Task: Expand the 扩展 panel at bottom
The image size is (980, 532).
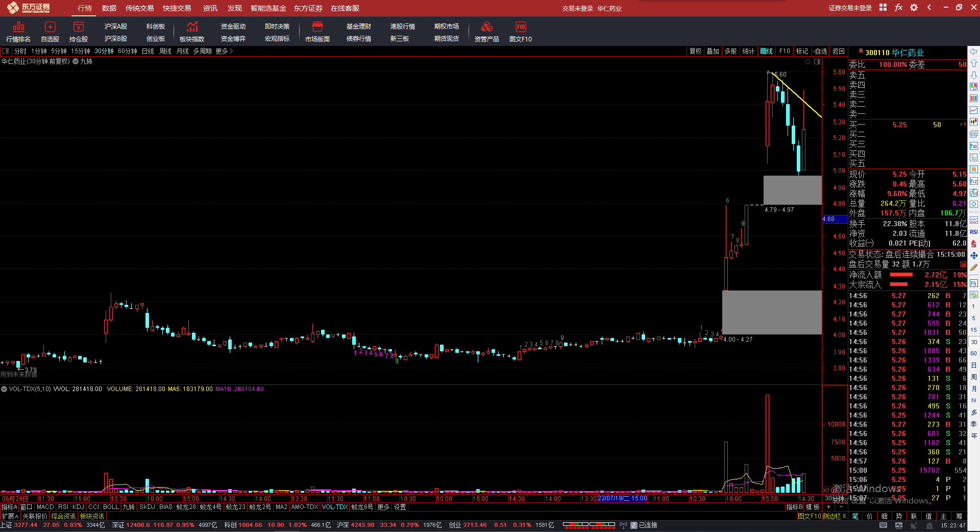Action: pyautogui.click(x=10, y=516)
